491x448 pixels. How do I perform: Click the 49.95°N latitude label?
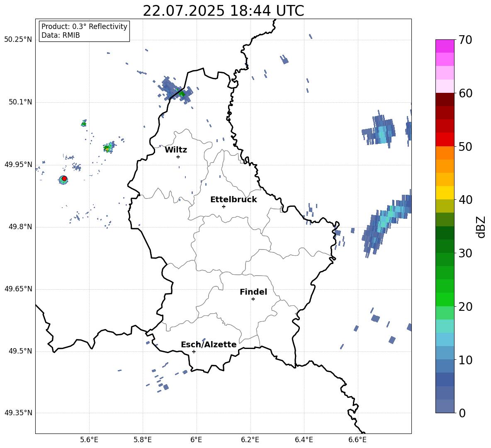[18, 164]
